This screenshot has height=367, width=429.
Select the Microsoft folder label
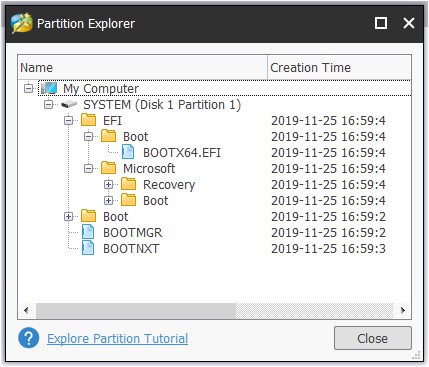pos(149,168)
